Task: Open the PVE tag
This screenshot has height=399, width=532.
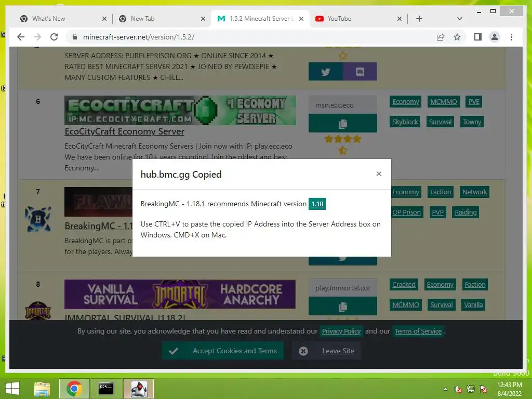Action: pos(474,102)
